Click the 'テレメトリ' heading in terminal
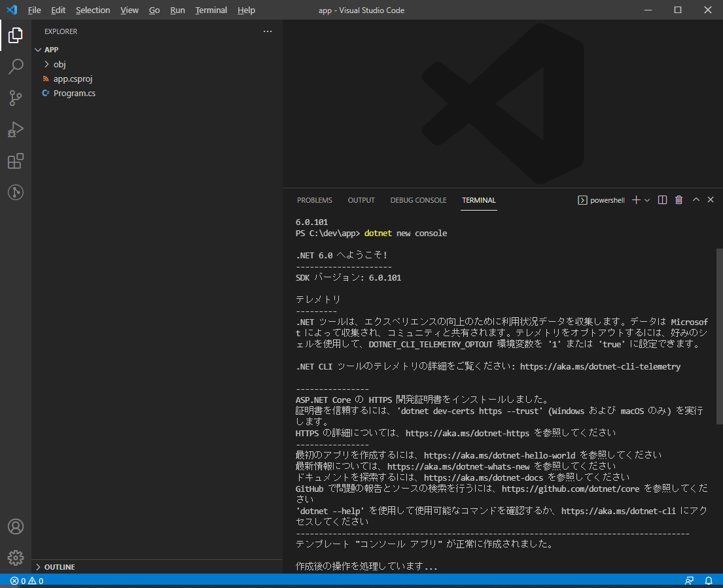Viewport: 723px width, 588px height. coord(318,300)
